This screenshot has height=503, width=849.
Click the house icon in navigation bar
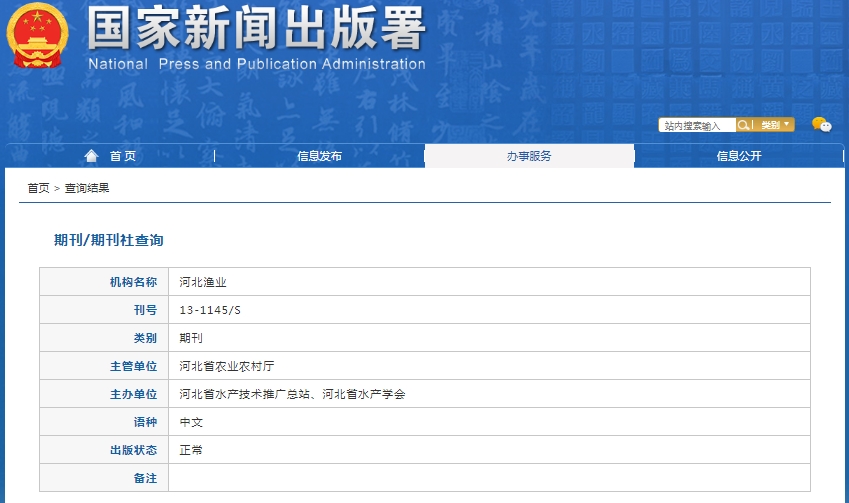click(x=92, y=156)
